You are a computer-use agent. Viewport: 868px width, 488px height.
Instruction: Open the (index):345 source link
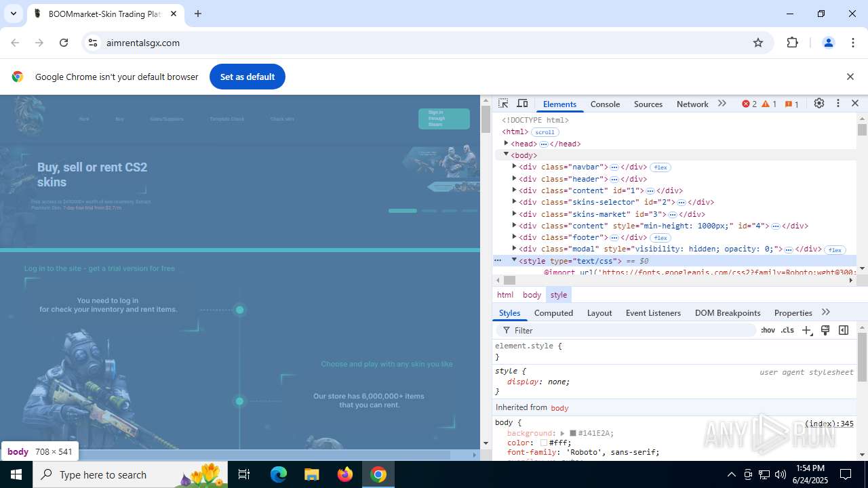pos(829,424)
